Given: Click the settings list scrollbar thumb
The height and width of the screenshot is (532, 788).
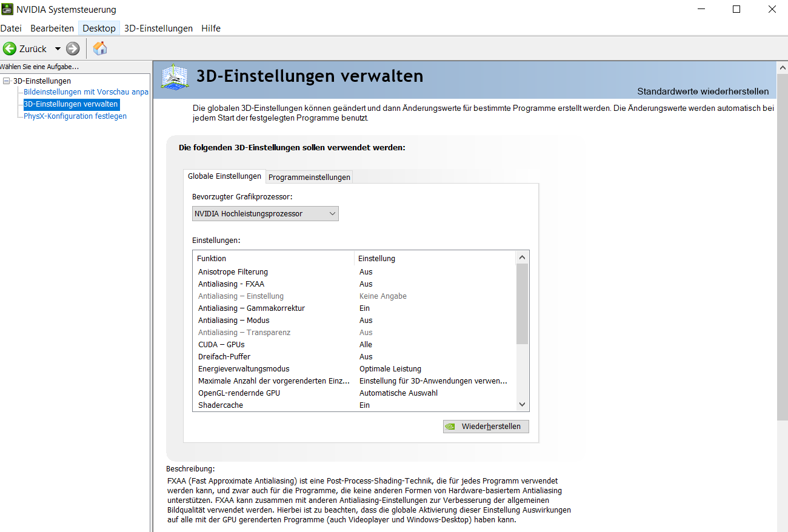Looking at the screenshot, I should pyautogui.click(x=523, y=304).
